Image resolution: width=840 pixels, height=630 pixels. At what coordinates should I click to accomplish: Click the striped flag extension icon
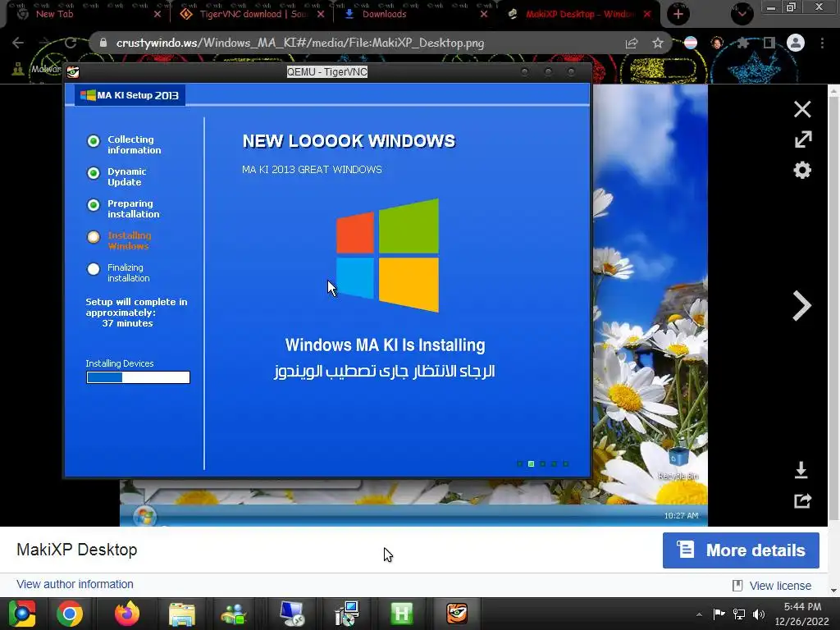(691, 43)
